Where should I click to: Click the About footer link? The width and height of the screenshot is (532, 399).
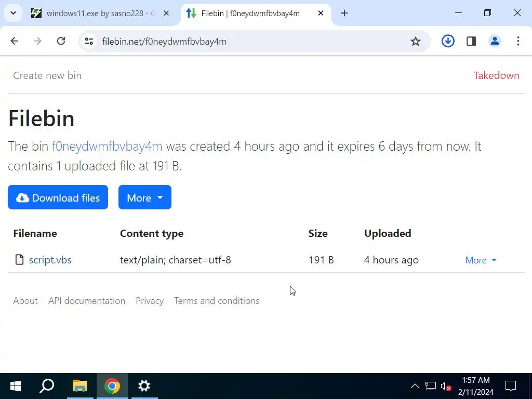click(x=25, y=301)
